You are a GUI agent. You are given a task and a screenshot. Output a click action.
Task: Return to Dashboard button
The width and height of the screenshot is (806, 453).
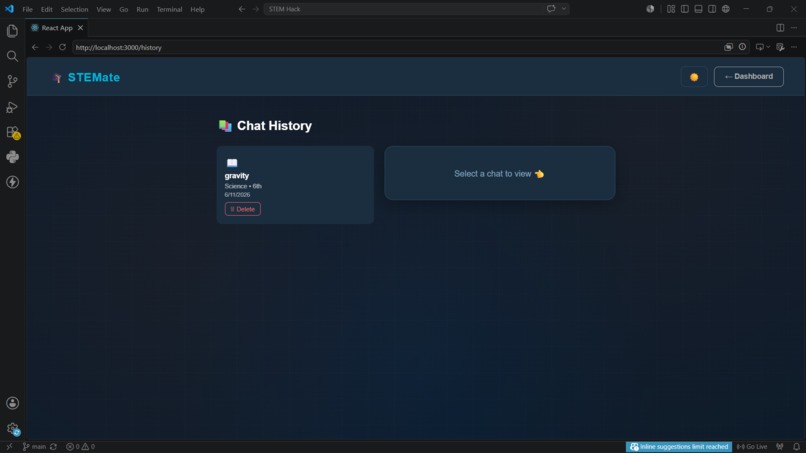coord(748,77)
